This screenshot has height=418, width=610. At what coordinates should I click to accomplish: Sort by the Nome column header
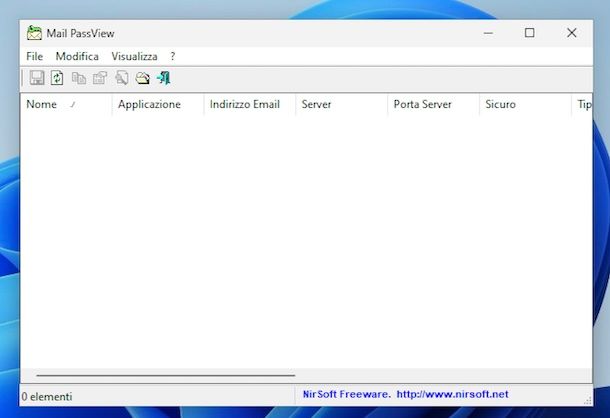[66, 104]
